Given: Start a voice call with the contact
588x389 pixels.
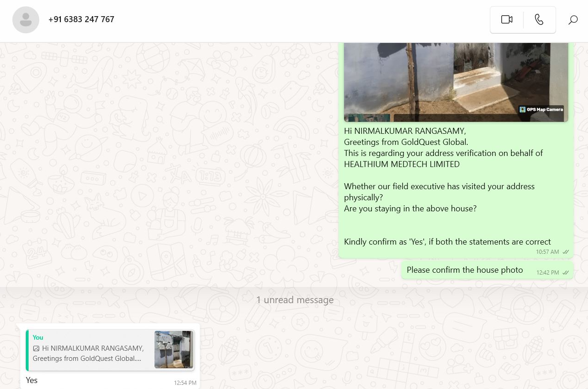Looking at the screenshot, I should (x=539, y=19).
